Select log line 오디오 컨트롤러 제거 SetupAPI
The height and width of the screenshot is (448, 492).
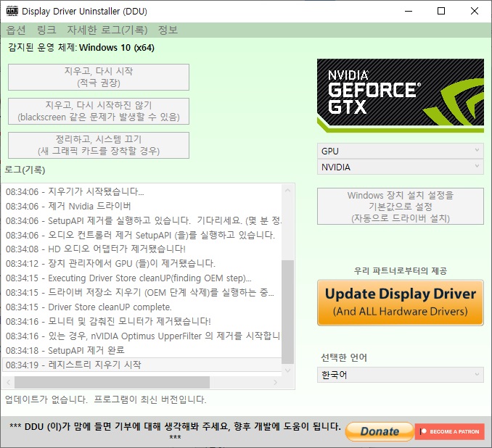(x=142, y=235)
